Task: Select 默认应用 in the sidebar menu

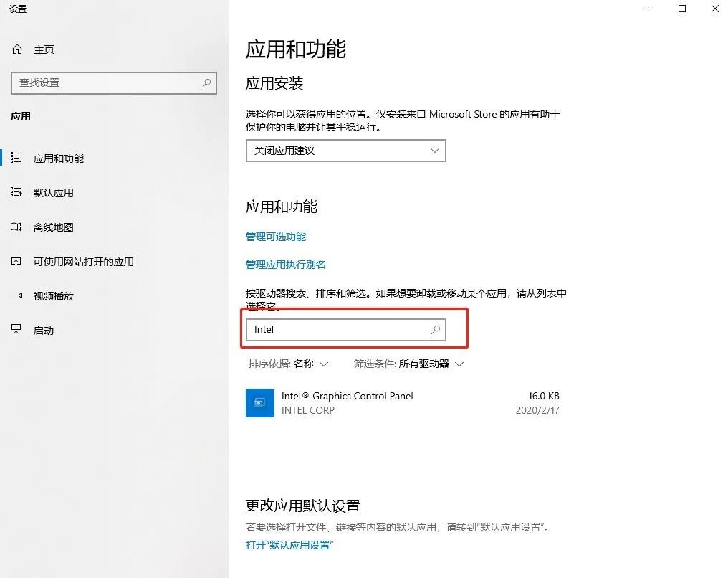Action: coord(54,193)
